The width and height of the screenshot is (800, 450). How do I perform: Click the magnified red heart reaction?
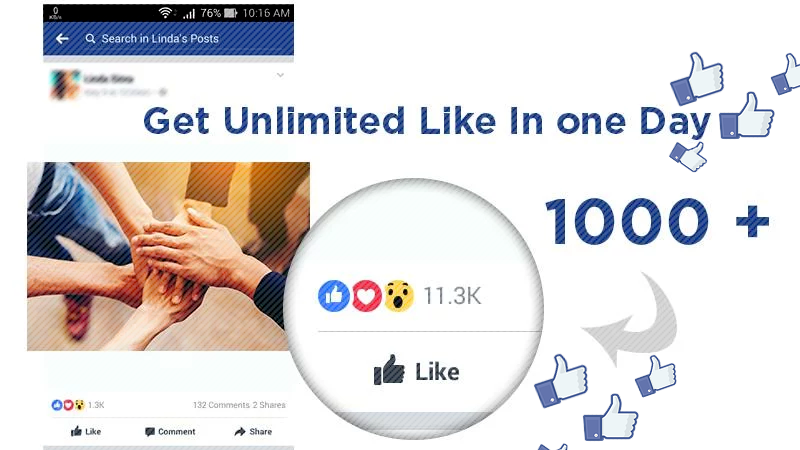pos(366,295)
